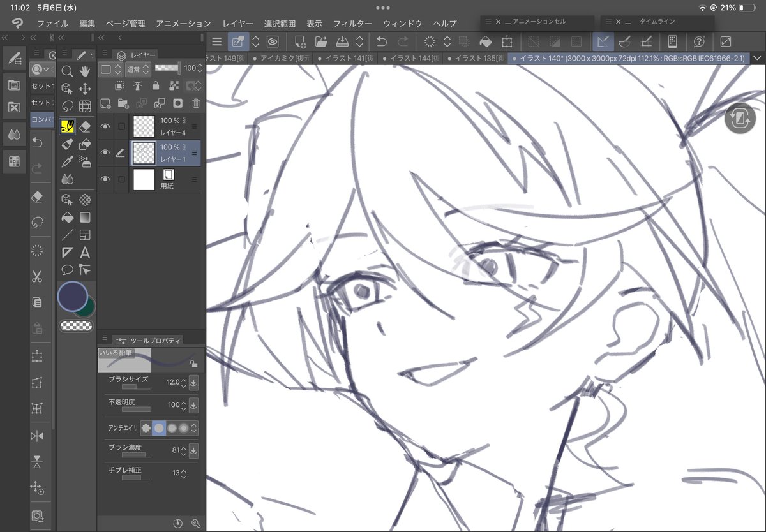Select the hand move-canvas tool
Image resolution: width=766 pixels, height=532 pixels.
[85, 71]
